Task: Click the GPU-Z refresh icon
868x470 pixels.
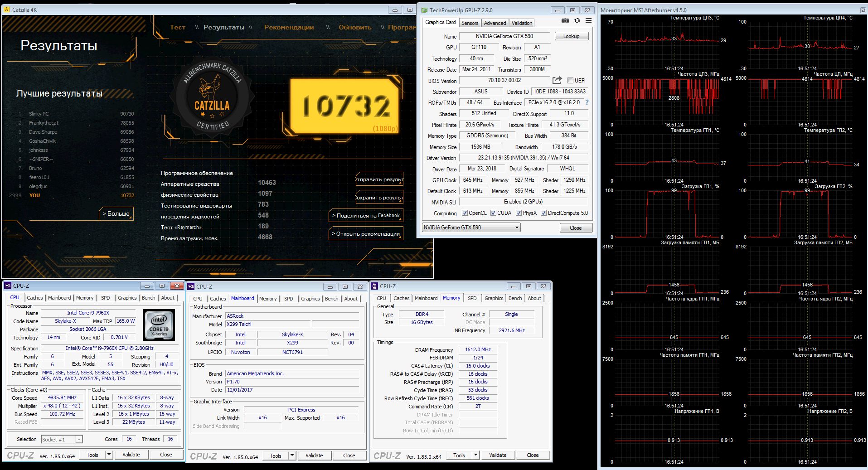Action: click(x=577, y=20)
